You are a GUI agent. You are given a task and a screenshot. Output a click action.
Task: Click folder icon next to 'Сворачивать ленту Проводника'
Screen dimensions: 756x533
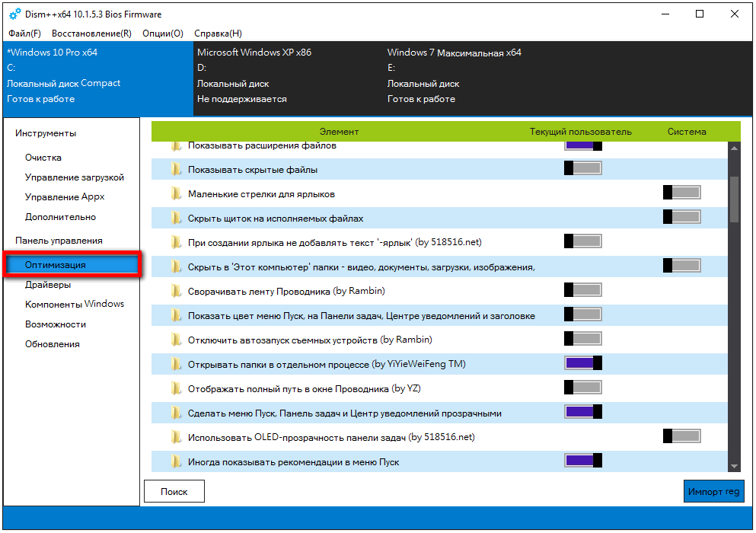(177, 292)
